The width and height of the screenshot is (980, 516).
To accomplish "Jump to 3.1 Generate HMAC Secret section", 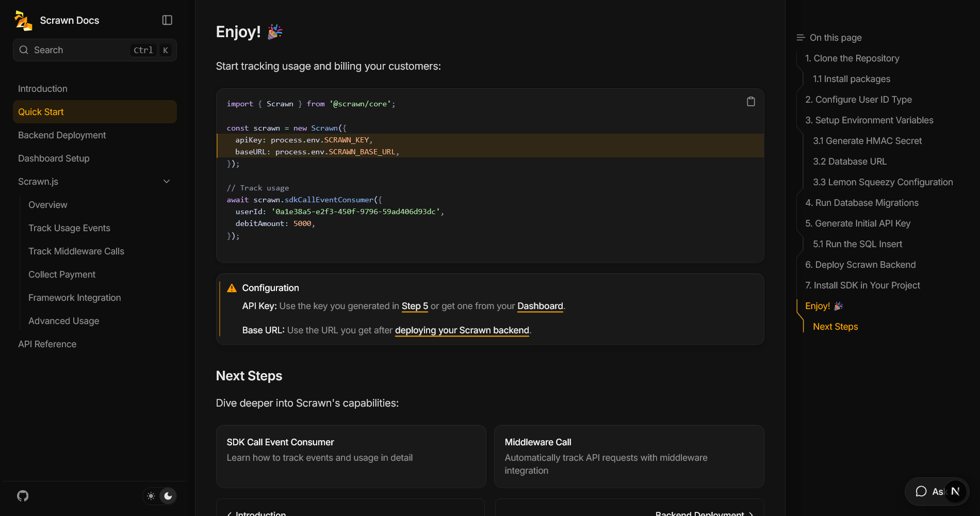I will coord(867,141).
